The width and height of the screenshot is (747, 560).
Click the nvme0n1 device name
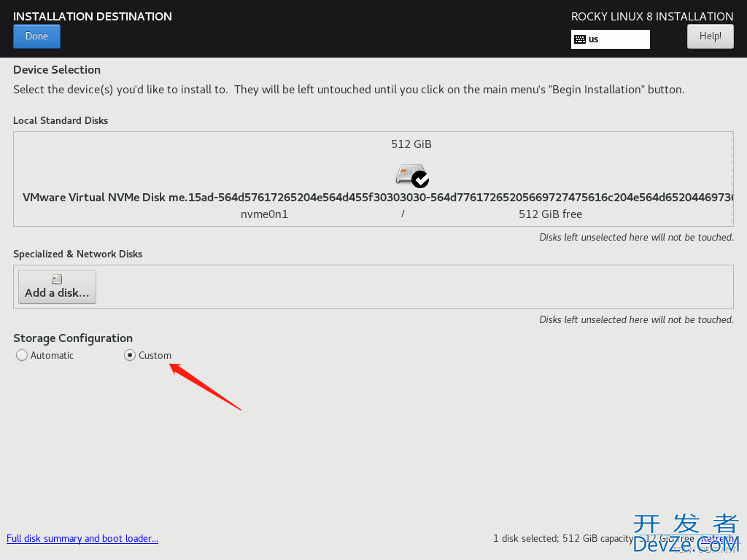[x=264, y=214]
